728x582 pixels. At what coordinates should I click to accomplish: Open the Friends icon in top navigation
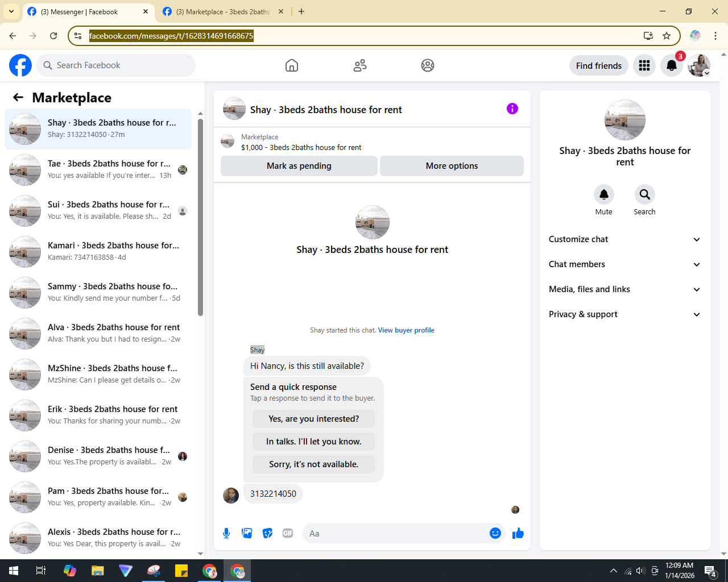[x=360, y=65]
